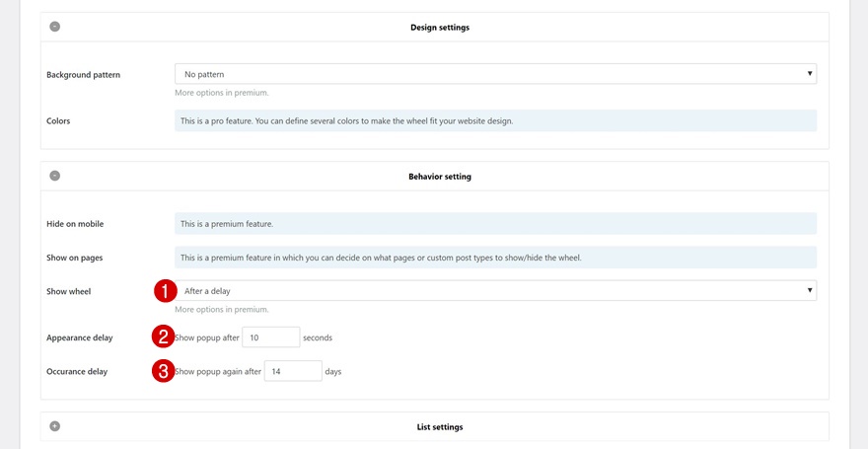Click premium note below Background pattern dropdown
The image size is (868, 449).
point(222,93)
